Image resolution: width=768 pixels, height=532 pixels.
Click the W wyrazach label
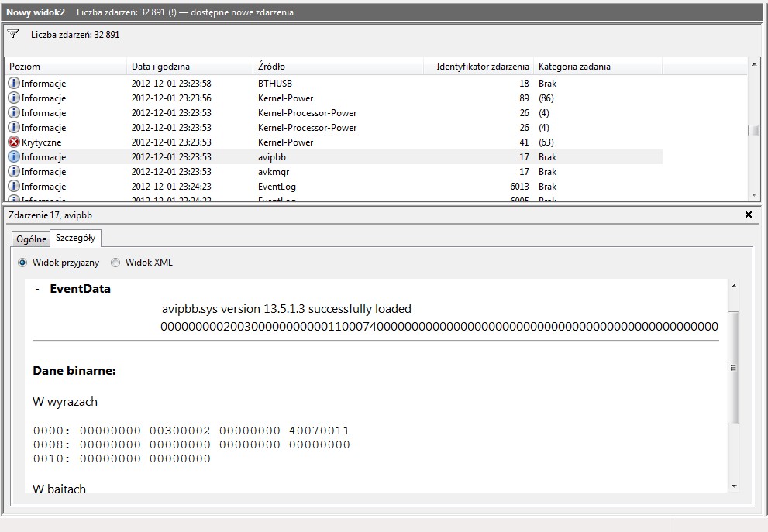click(64, 402)
